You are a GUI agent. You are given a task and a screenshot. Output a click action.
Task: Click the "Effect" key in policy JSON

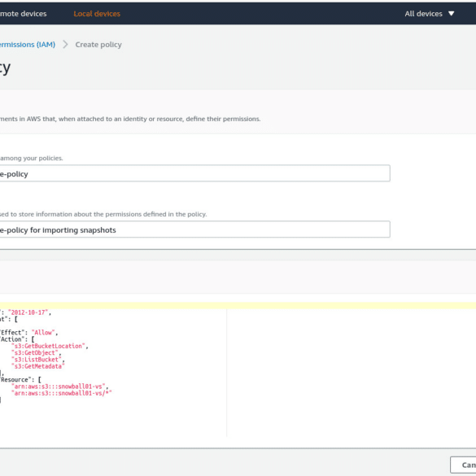point(13,333)
